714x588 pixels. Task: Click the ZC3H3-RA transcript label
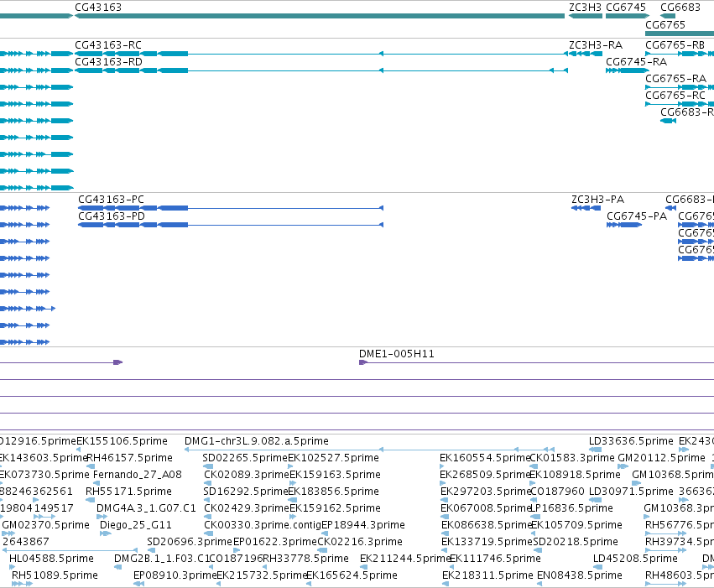(x=596, y=45)
